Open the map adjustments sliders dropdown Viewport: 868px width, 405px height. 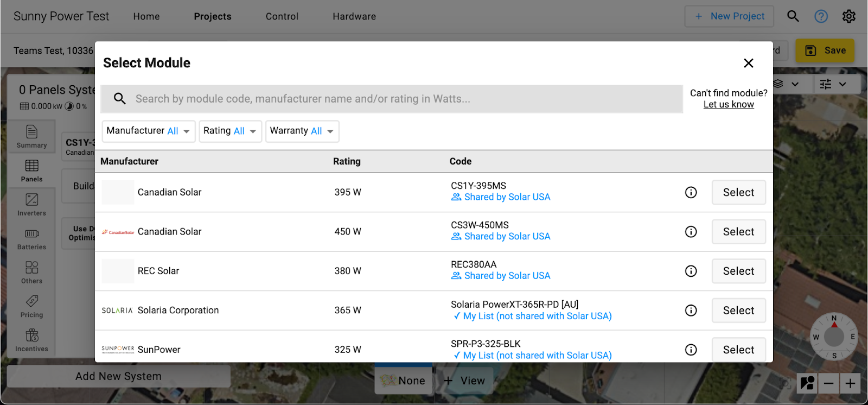[x=833, y=84]
